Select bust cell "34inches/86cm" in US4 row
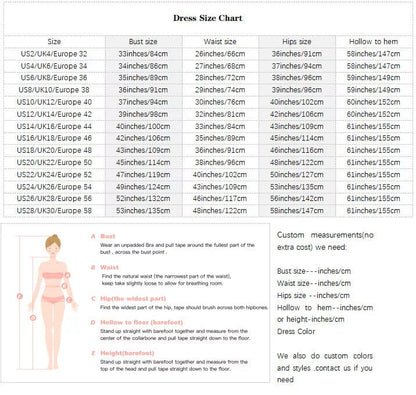416x395 pixels. [x=143, y=66]
